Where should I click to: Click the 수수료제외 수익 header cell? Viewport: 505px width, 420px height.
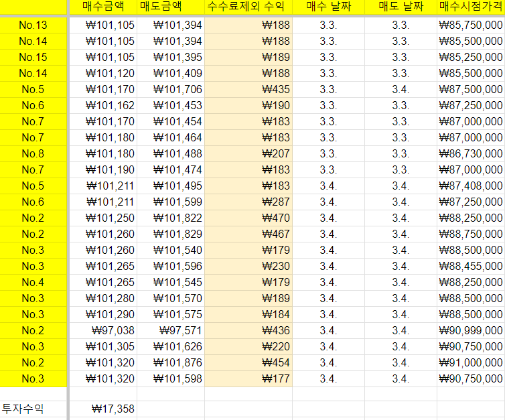click(248, 7)
